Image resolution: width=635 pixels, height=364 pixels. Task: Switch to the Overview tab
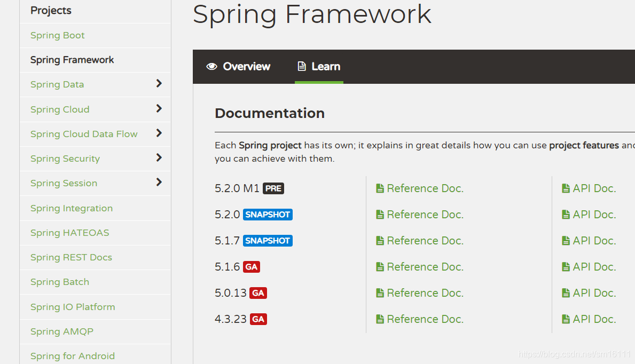pos(238,66)
